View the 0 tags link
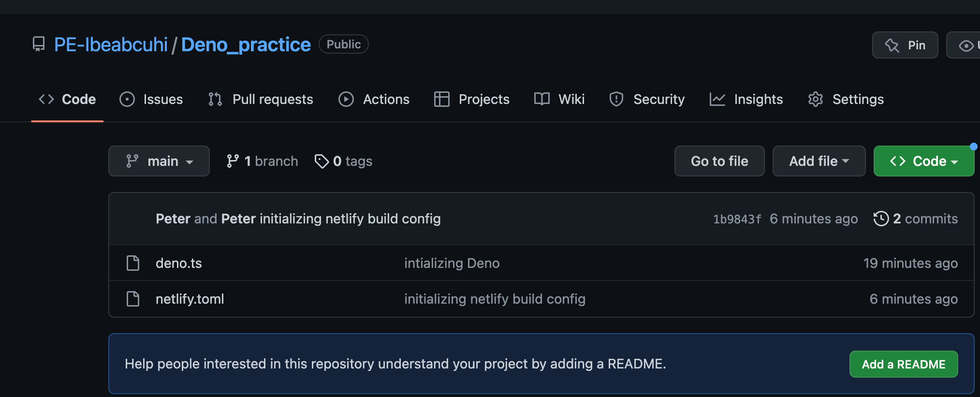Viewport: 980px width, 397px height. [x=344, y=161]
